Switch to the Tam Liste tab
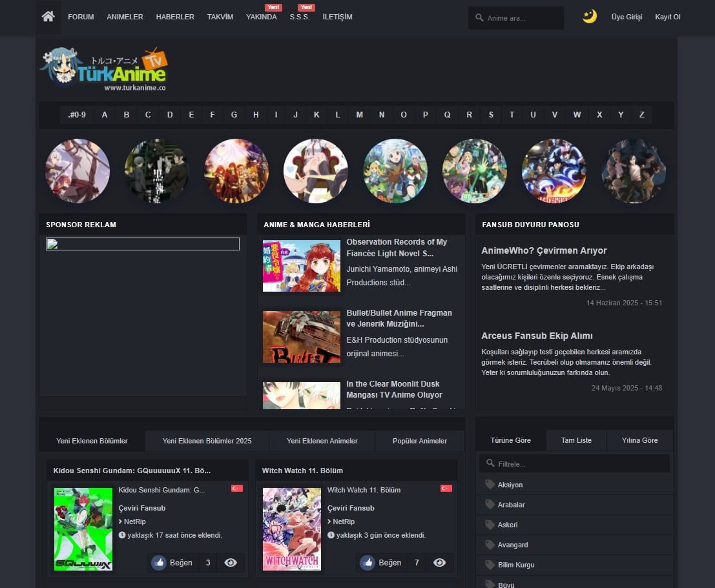 (x=576, y=440)
